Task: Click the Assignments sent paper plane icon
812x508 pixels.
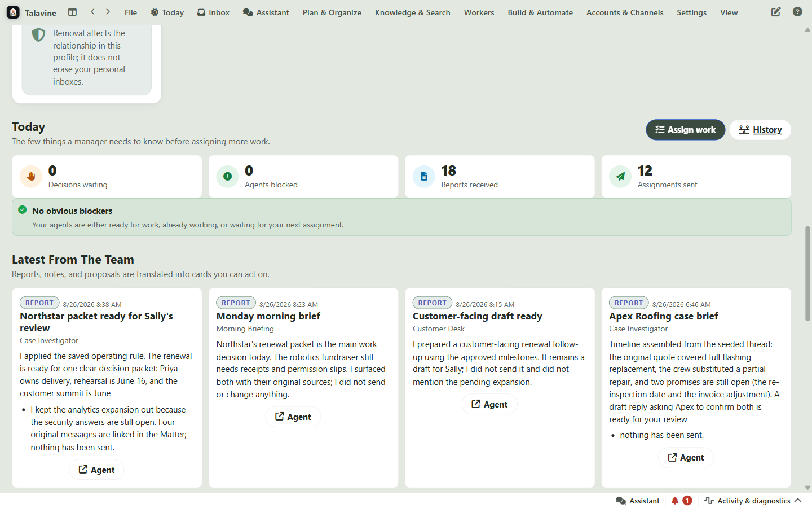Action: coord(620,177)
